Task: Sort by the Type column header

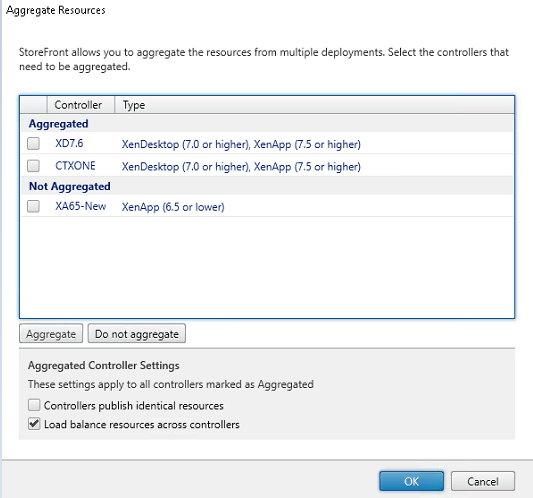Action: pos(314,105)
